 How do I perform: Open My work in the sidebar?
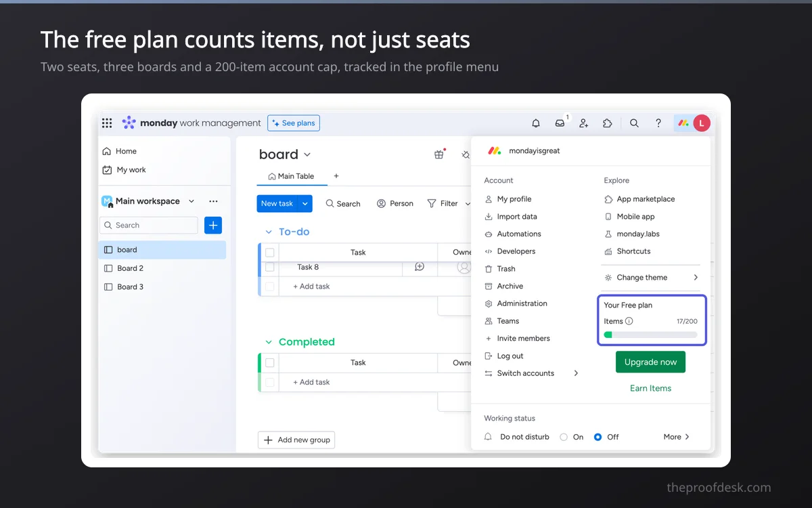tap(124, 170)
